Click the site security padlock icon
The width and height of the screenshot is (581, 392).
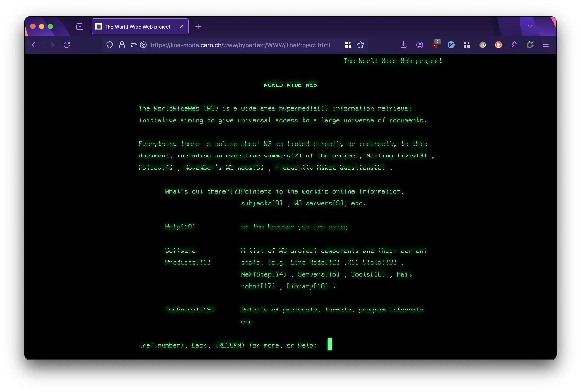point(122,45)
